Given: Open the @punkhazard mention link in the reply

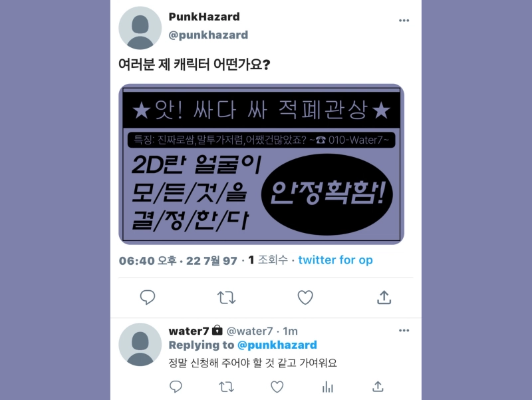Looking at the screenshot, I should click(x=277, y=345).
